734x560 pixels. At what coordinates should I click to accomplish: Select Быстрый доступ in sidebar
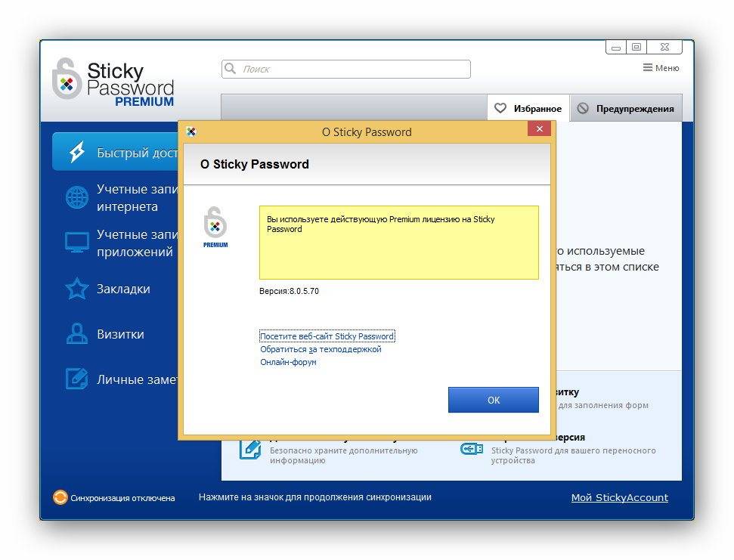click(115, 153)
